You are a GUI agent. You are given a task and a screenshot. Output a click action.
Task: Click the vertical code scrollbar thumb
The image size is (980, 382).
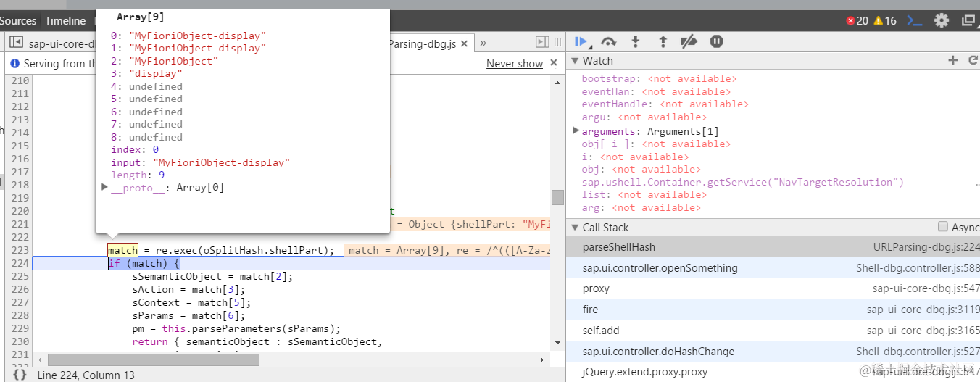[557, 197]
